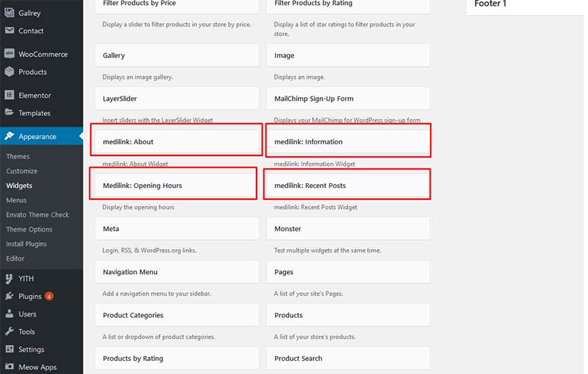Select the MailChimp Sign-Up Form widget
Viewport: 588px width, 374px height.
point(348,99)
